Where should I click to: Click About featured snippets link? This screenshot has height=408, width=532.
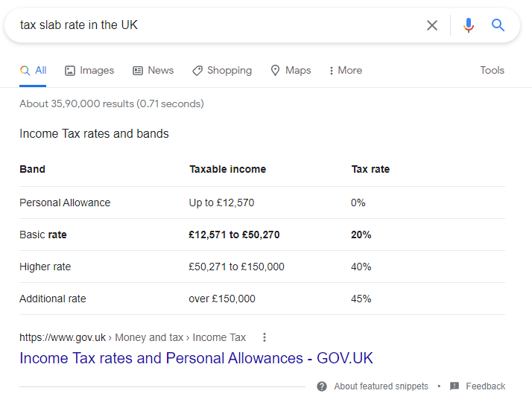[381, 386]
